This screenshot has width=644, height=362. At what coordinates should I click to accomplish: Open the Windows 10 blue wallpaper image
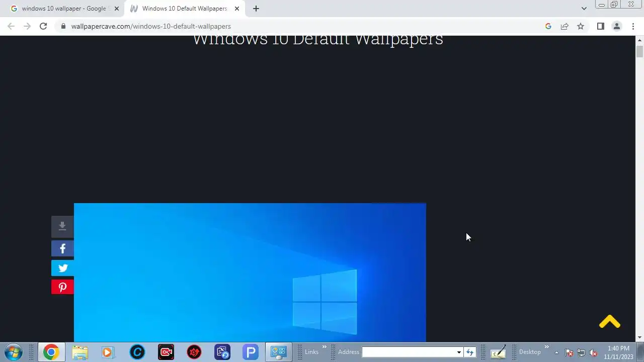250,273
